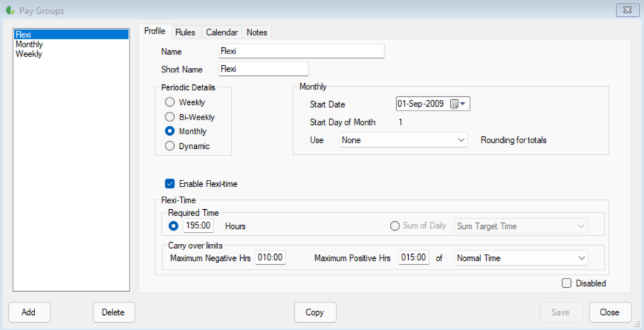Choose the Required Time Hours radio button
This screenshot has height=330, width=644.
[174, 226]
